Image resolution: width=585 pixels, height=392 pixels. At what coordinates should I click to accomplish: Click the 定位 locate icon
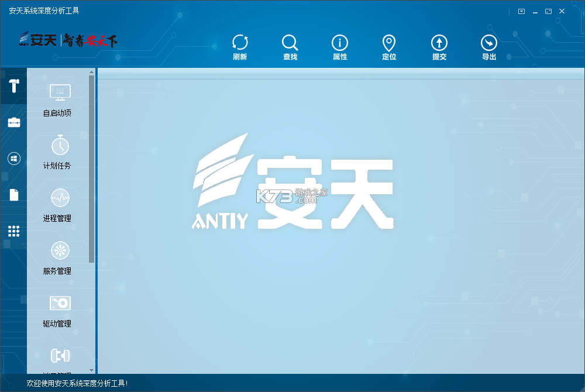[x=389, y=47]
